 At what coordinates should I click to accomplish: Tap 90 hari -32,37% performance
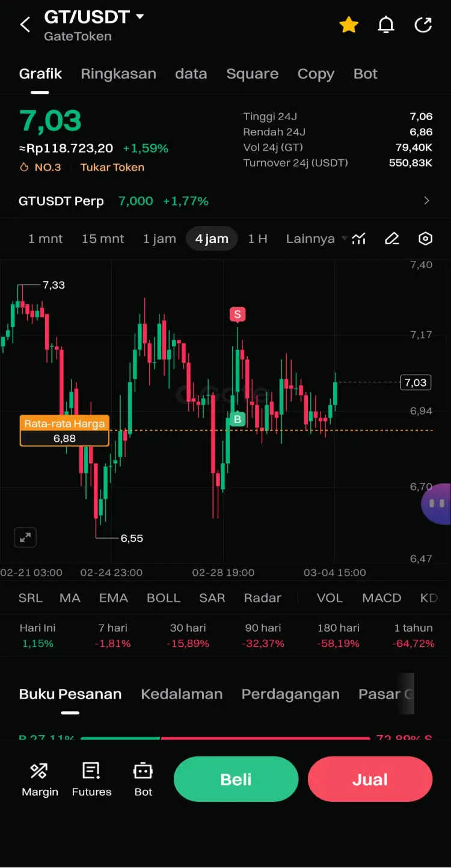point(263,635)
